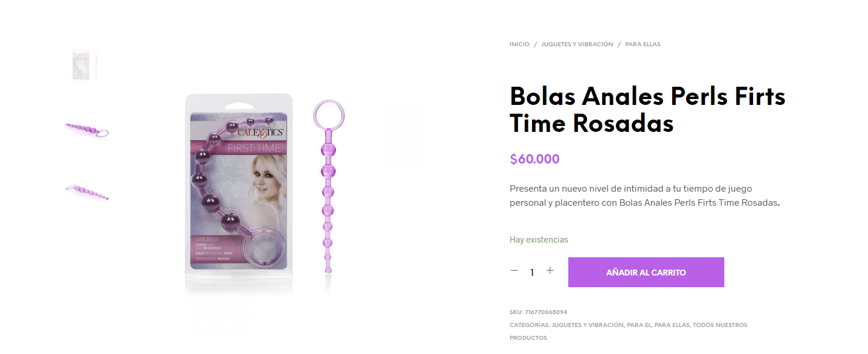Go to Inicio in the breadcrumb
868x354 pixels.
pos(519,45)
